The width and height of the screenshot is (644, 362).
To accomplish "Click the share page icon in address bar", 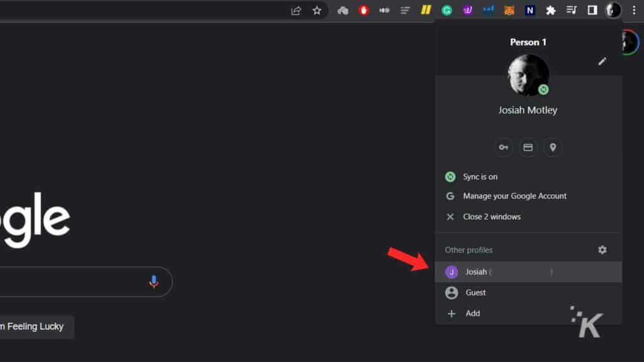I will coord(296,11).
